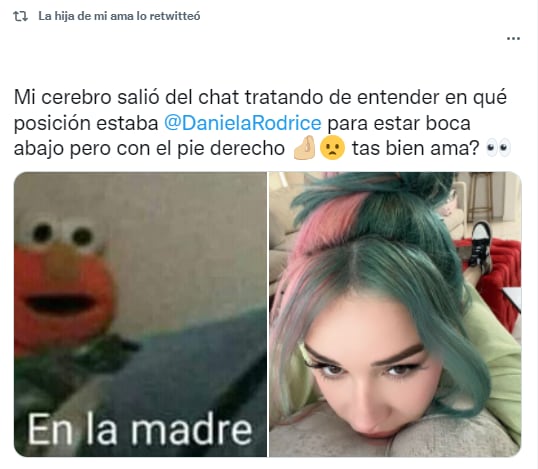Click the pinched fingers emoji
Viewport: 538px width, 469px height.
[x=304, y=148]
